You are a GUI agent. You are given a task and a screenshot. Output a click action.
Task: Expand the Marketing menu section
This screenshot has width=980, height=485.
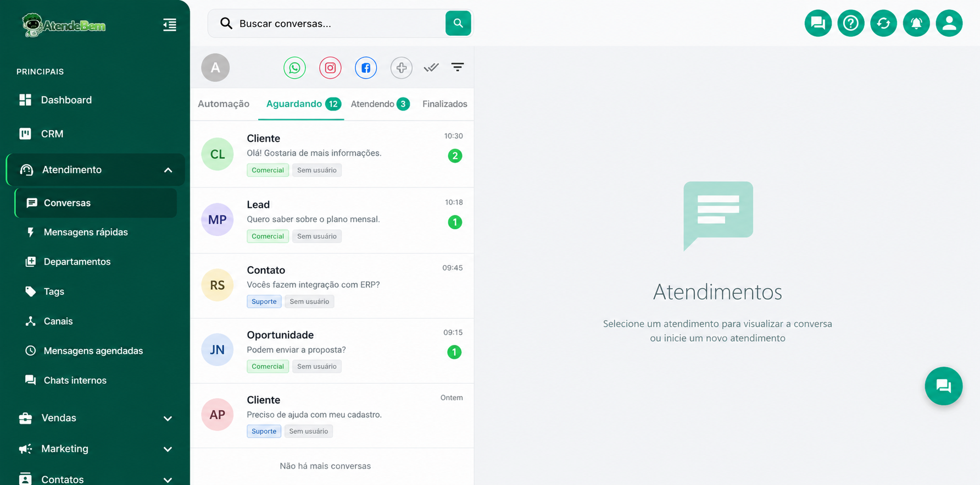pos(96,449)
